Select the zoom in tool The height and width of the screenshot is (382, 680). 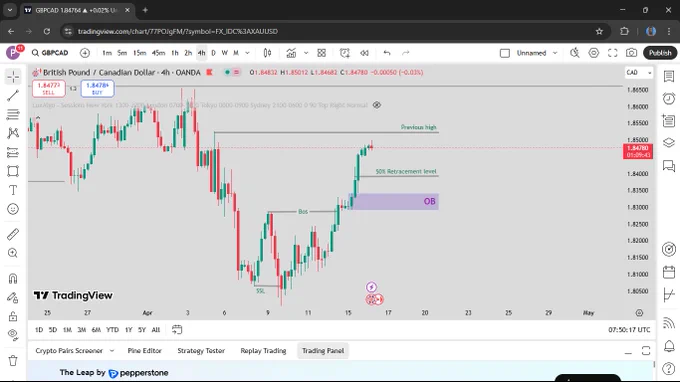13,253
